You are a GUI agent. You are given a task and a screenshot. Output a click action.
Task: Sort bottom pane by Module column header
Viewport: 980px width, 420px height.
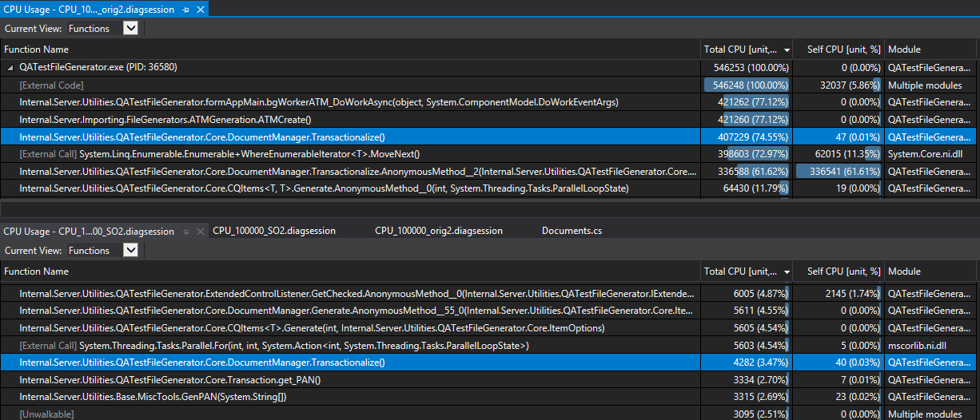coord(931,271)
